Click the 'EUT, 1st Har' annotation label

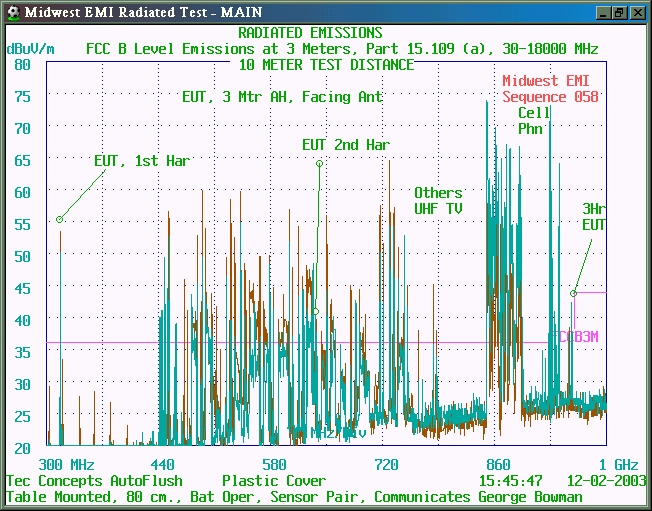pyautogui.click(x=141, y=160)
